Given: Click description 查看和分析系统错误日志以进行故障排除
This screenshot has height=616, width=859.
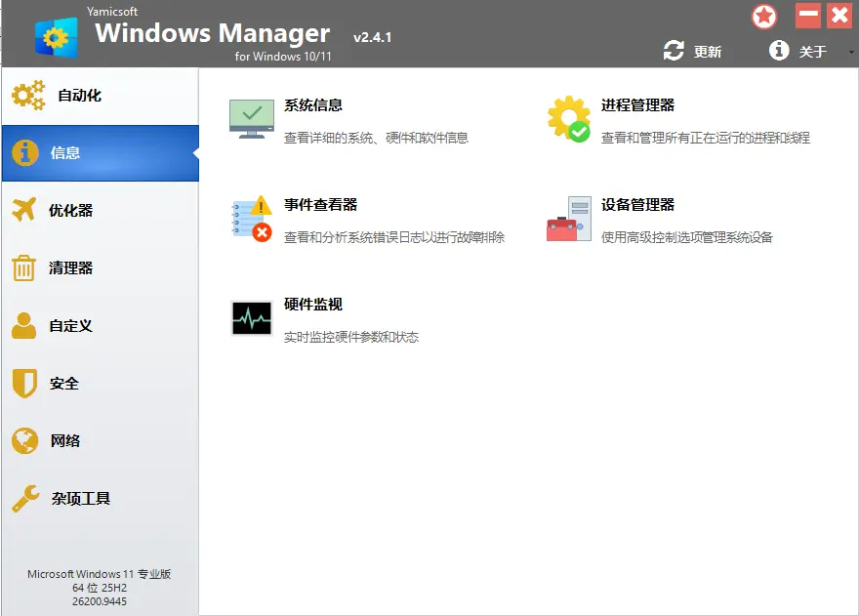Looking at the screenshot, I should coord(394,237).
